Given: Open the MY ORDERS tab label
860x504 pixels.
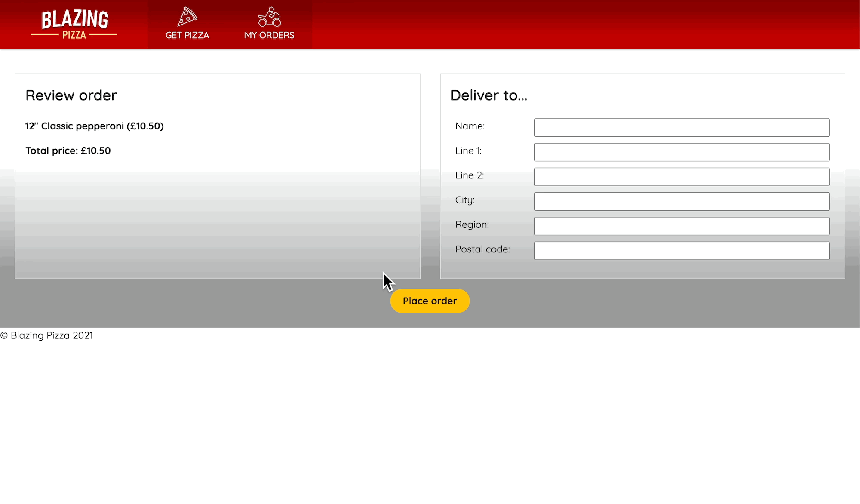Looking at the screenshot, I should (270, 35).
